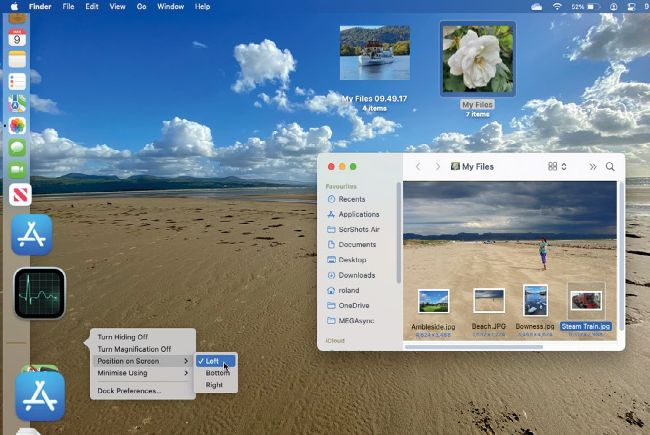
Task: Go back using Finder's back arrow
Action: (418, 167)
